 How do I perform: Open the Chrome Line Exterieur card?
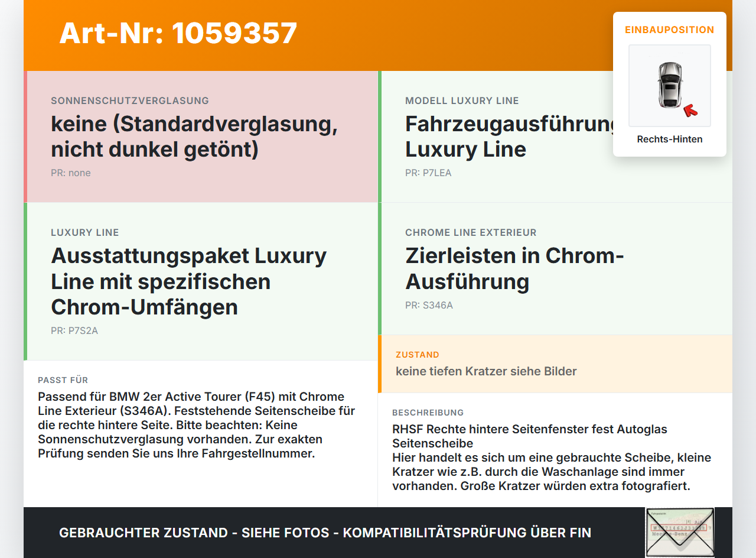555,269
